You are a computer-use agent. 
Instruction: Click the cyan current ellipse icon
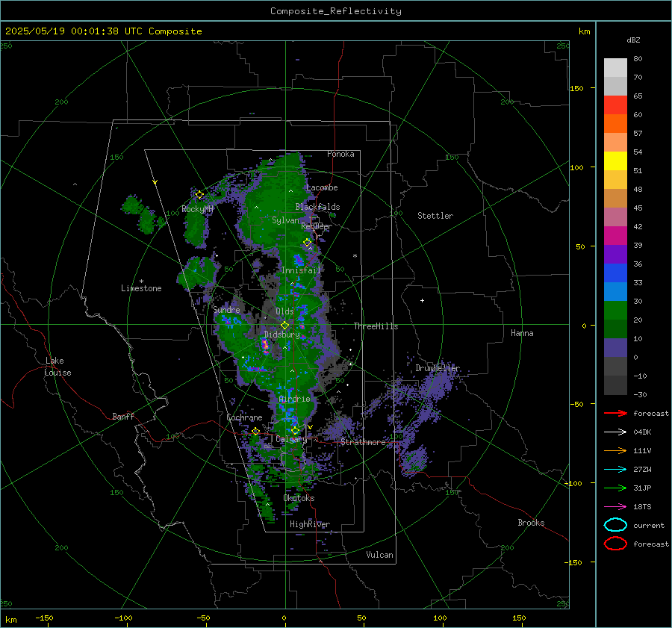point(615,525)
